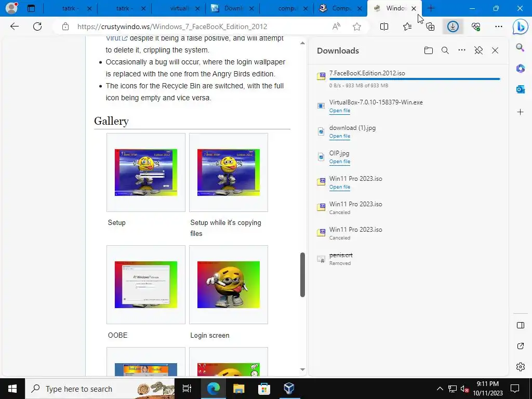Screen dimensions: 532x399
Task: Add a sidebar app with plus icon
Action: [x=521, y=112]
